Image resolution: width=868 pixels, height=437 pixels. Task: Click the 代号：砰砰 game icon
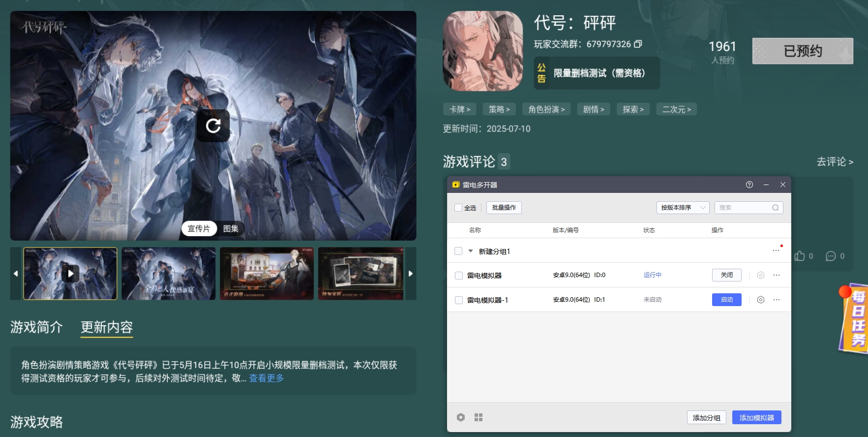click(483, 51)
